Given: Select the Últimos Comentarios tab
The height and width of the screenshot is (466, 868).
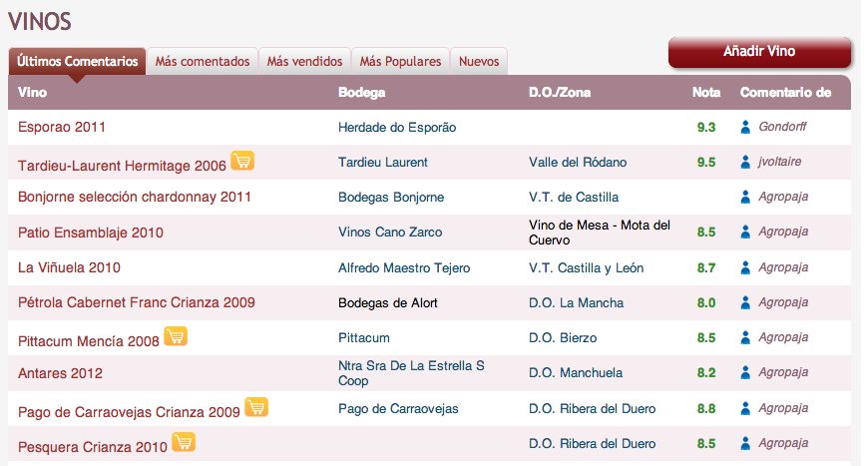Looking at the screenshot, I should click(77, 61).
